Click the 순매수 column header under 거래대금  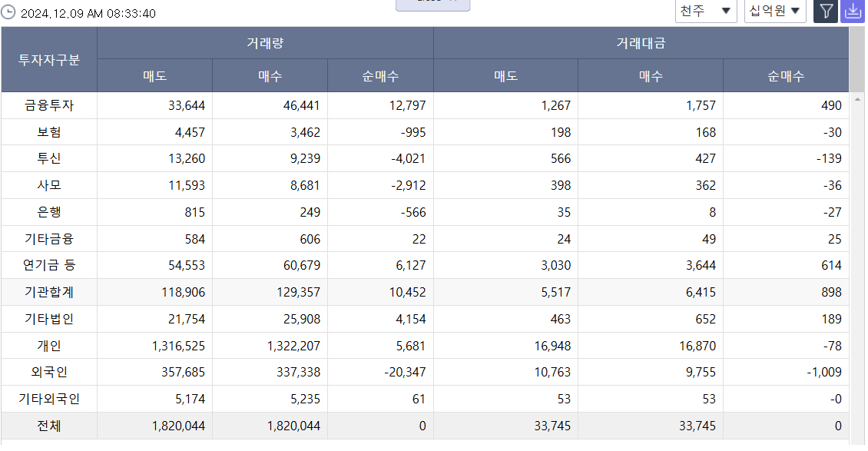click(x=785, y=75)
